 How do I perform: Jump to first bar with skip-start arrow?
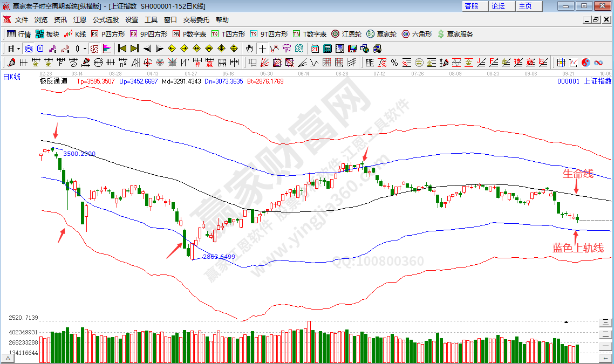pyautogui.click(x=122, y=49)
